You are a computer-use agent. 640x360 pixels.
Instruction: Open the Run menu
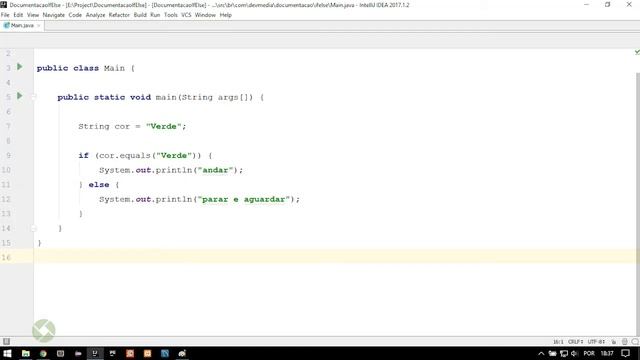[155, 15]
